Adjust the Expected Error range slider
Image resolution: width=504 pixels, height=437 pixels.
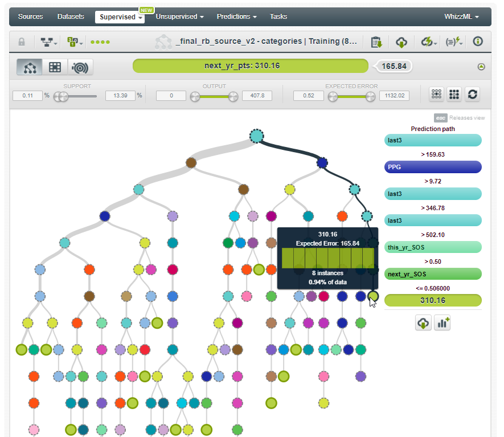click(351, 96)
